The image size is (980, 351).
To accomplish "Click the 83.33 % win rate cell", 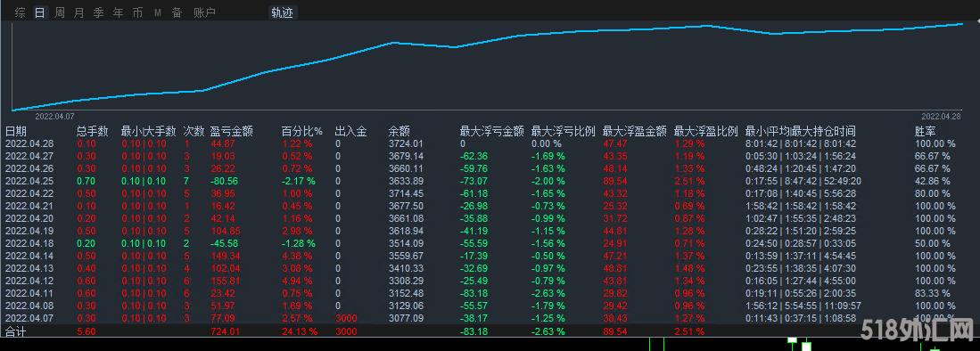I will pos(933,294).
